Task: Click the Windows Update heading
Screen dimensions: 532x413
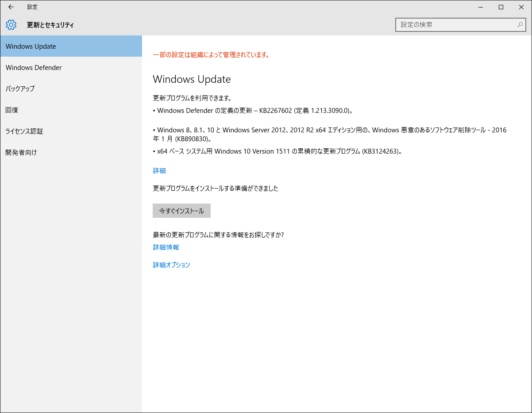Action: point(192,79)
